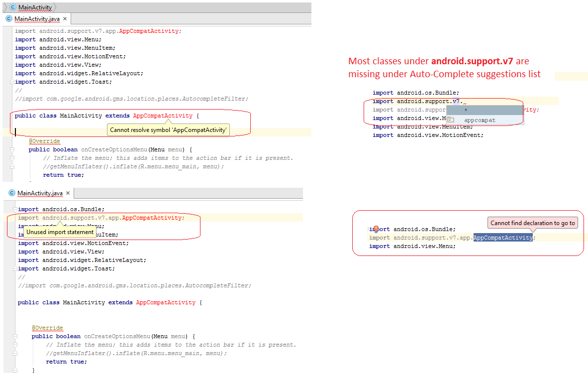Screen dimensions: 588x377
Task: Toggle import fold end at Toast, lower editor
Action: pyautogui.click(x=15, y=268)
